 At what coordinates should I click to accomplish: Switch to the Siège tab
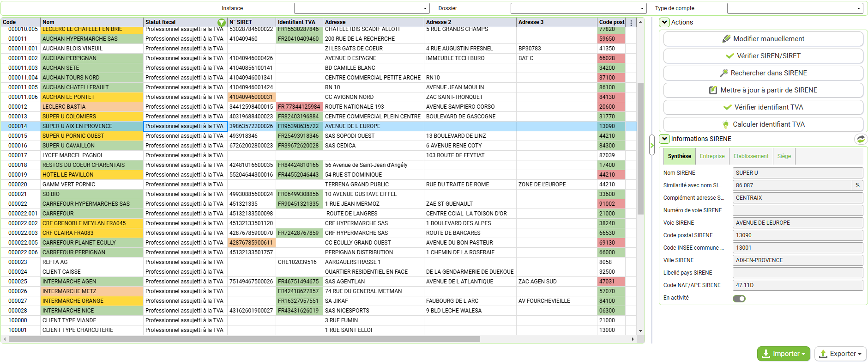784,156
